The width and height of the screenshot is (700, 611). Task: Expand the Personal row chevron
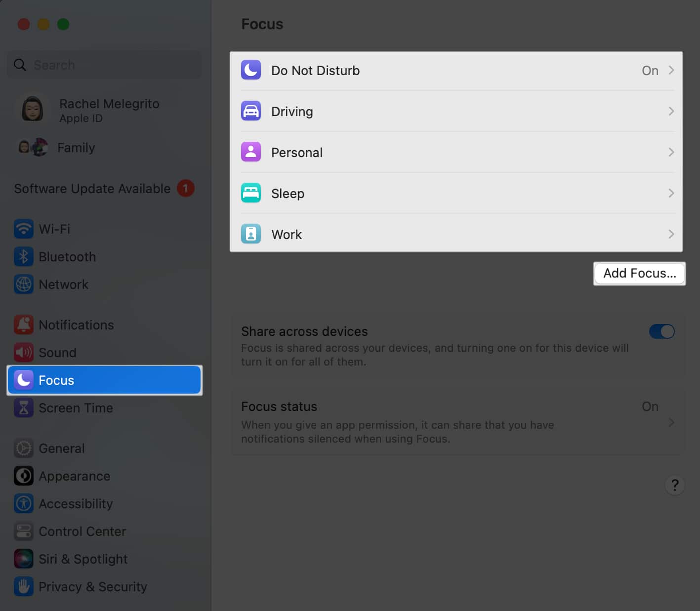click(x=671, y=152)
